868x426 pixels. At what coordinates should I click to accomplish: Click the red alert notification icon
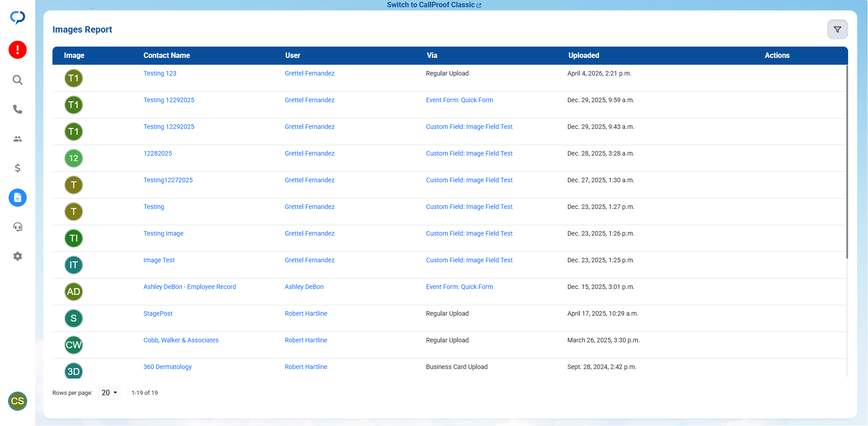click(18, 50)
